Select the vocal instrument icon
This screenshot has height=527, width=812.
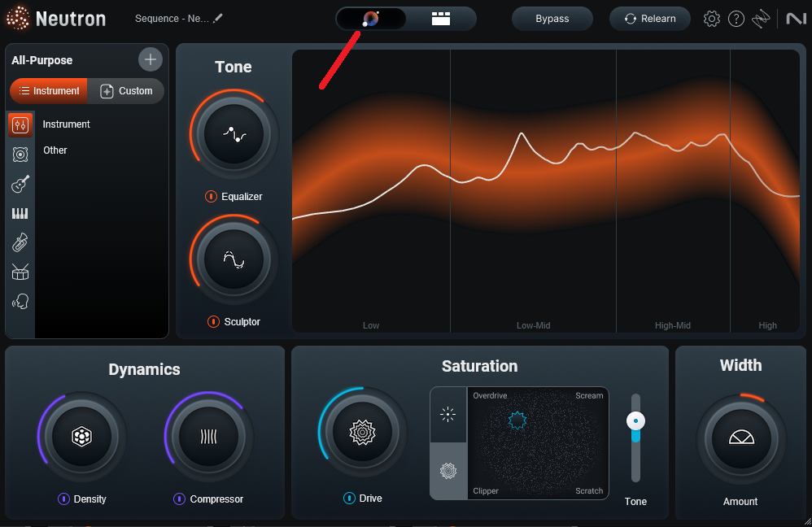tap(20, 301)
